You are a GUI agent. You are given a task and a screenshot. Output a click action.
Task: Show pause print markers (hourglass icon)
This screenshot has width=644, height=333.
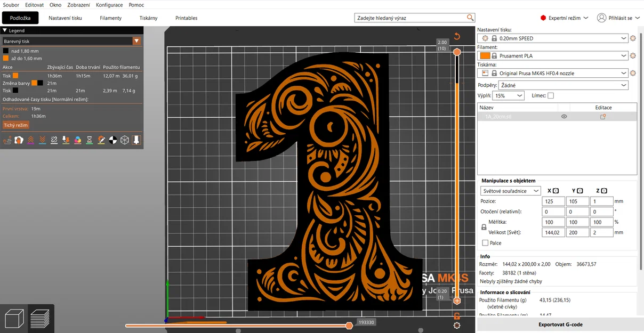(89, 140)
